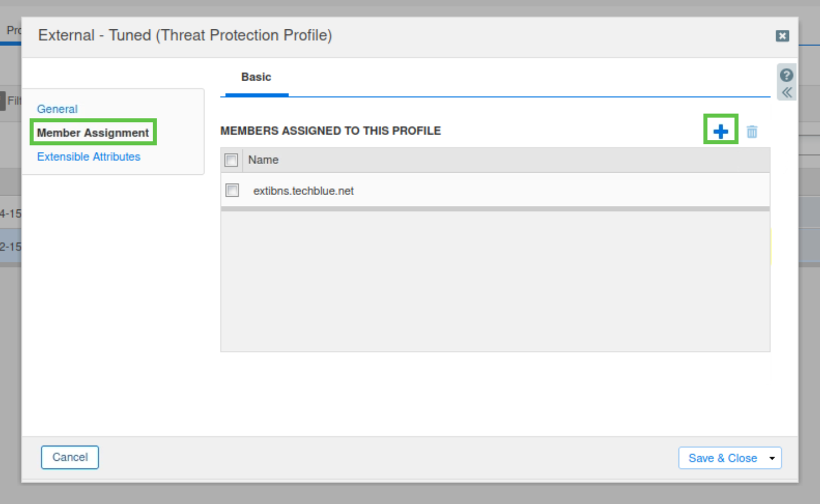
Task: Click the dialog title External - Tuned
Action: [x=185, y=36]
